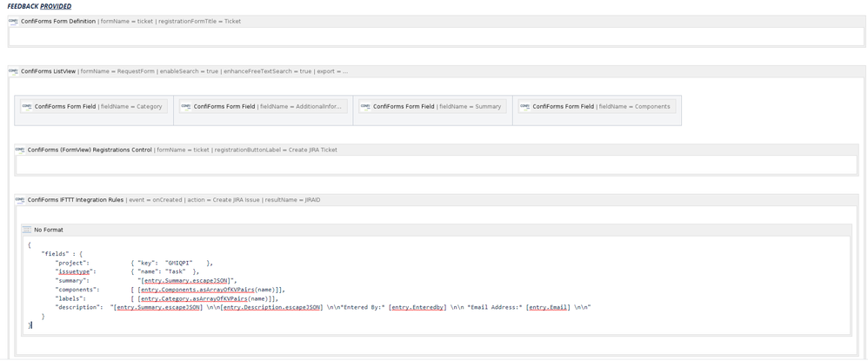Click the icon beside the AdditionalInfor form field
Viewport: 868px width, 361px height.
tap(186, 106)
